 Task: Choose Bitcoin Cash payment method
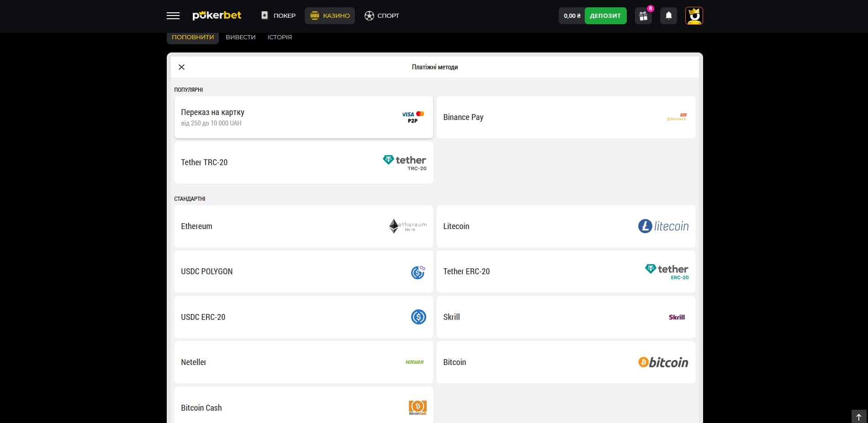[304, 405]
